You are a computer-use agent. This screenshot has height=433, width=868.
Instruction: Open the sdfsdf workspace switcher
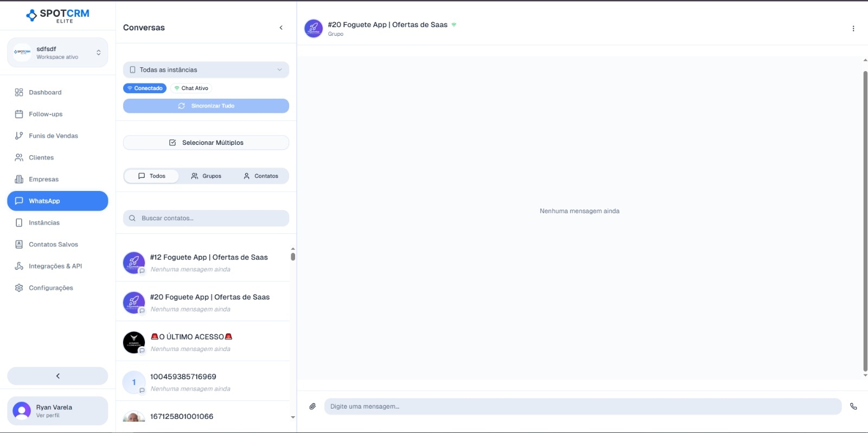(x=58, y=53)
